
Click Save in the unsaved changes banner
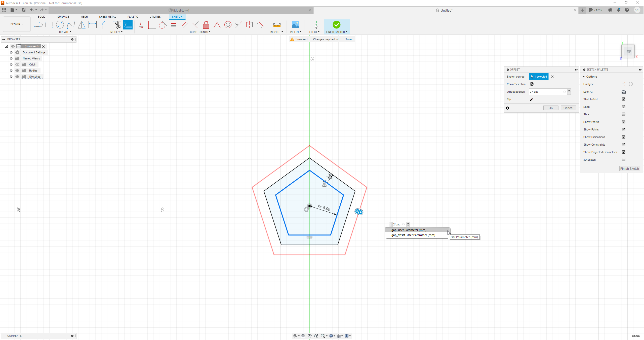point(348,39)
